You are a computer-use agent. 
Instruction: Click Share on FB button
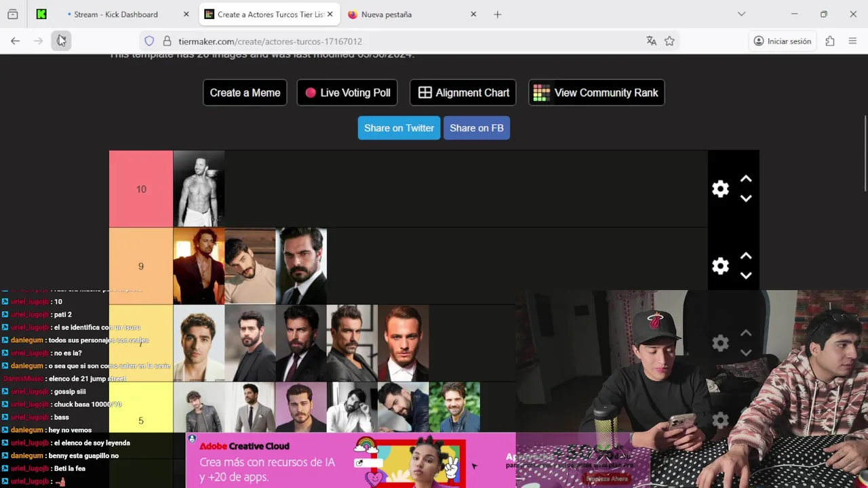click(x=477, y=128)
